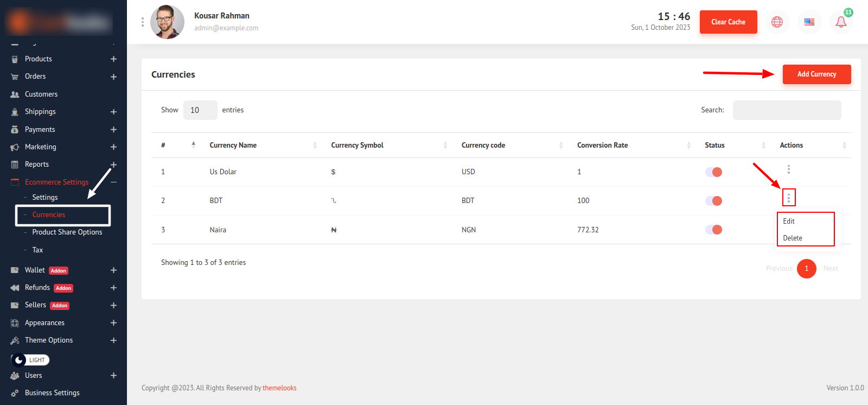
Task: Open the notifications bell icon
Action: (840, 22)
